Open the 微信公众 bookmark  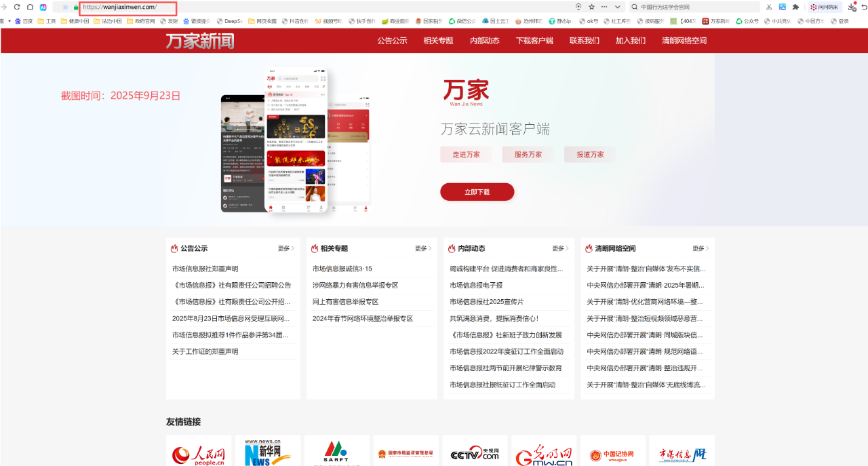[462, 21]
